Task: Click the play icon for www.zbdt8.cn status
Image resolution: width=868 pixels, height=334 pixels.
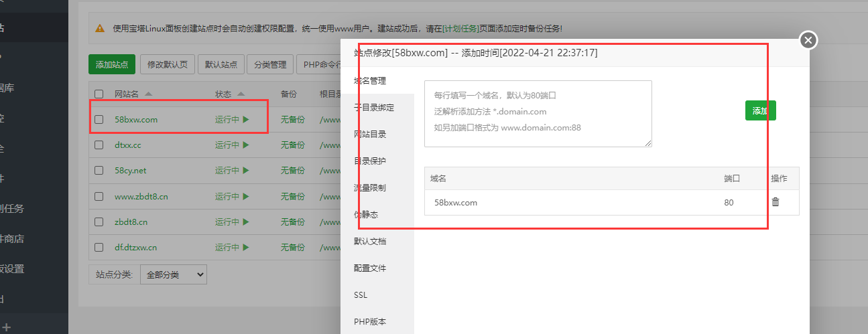Action: tap(246, 197)
